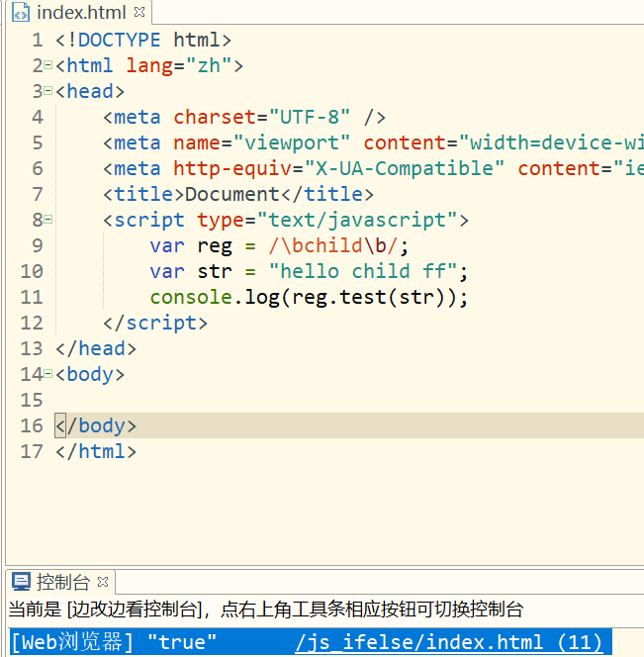644x657 pixels.
Task: Click the closing </html> tag
Action: pos(96,451)
